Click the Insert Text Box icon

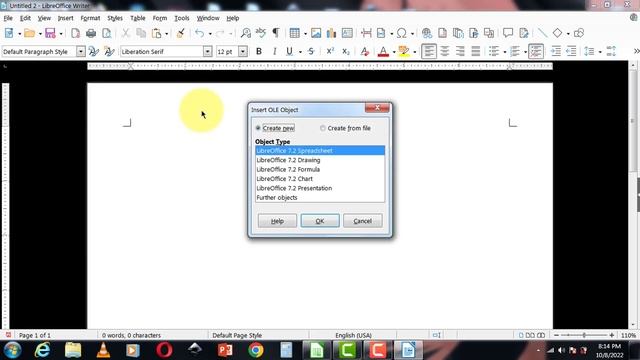[x=347, y=33]
